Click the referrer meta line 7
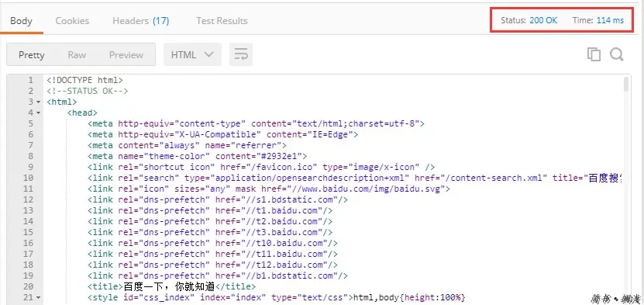This screenshot has width=644, height=305. 187,145
